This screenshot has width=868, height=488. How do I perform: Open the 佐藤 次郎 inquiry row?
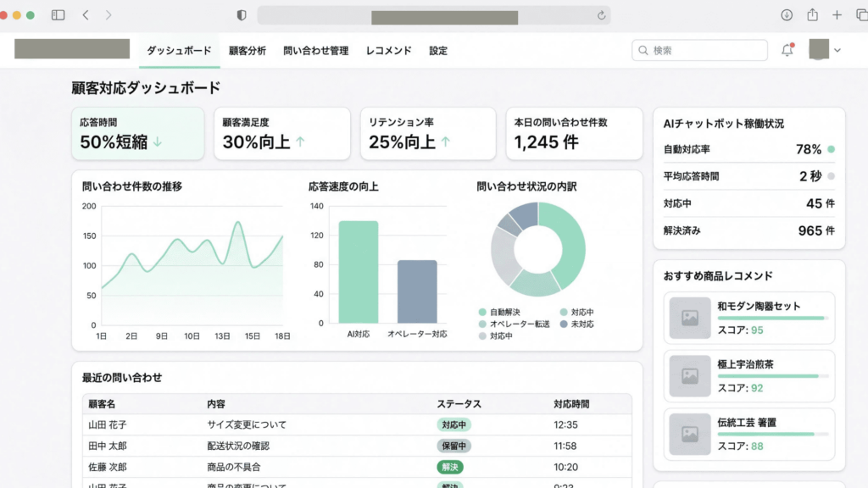[357, 467]
